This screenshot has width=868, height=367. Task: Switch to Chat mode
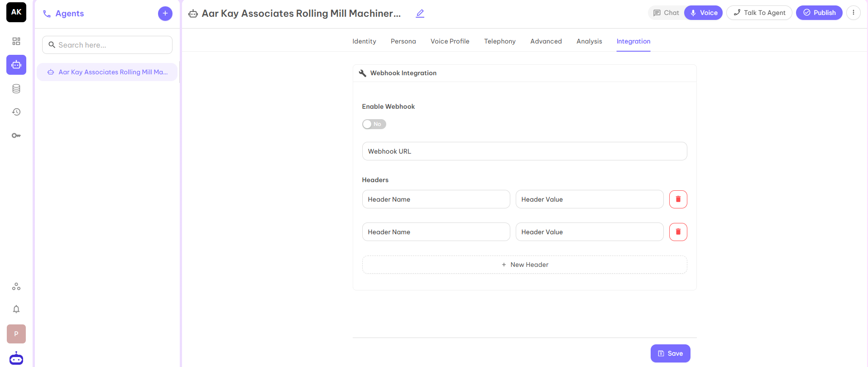click(666, 13)
